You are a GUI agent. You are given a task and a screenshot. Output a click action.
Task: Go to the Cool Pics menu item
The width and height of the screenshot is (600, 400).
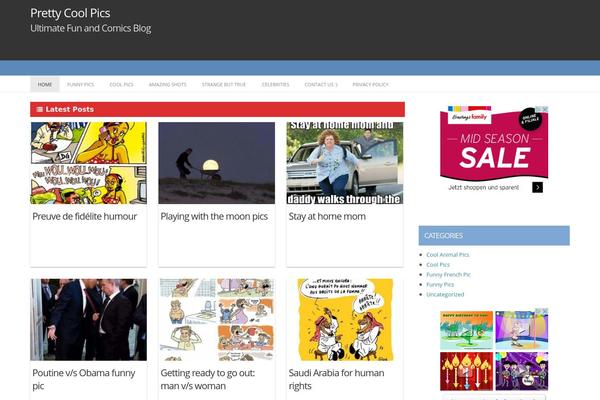tap(121, 85)
